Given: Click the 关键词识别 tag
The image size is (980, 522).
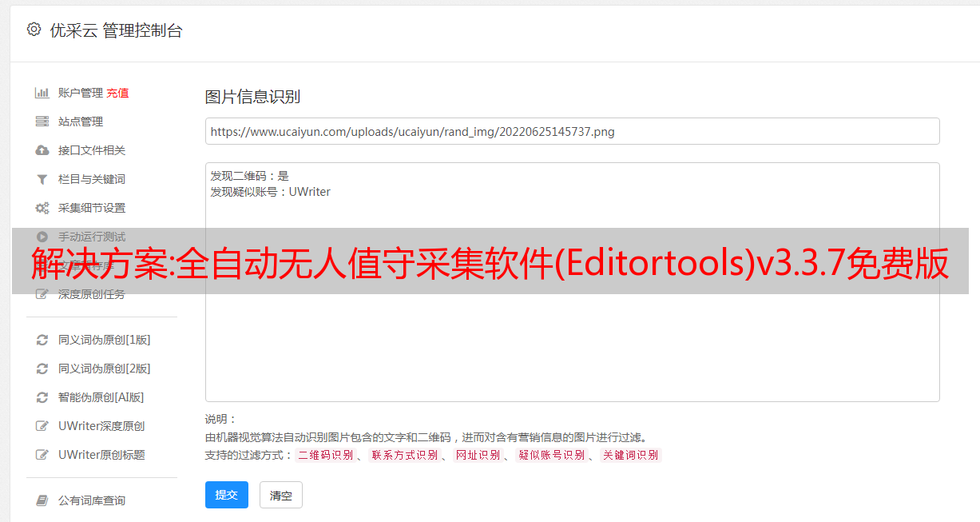Looking at the screenshot, I should (x=630, y=455).
